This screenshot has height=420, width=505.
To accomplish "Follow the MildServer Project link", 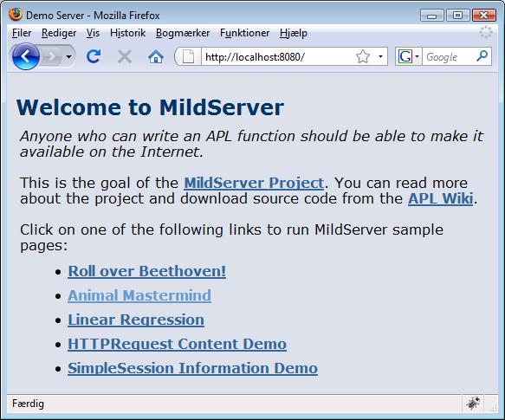I will (x=254, y=183).
